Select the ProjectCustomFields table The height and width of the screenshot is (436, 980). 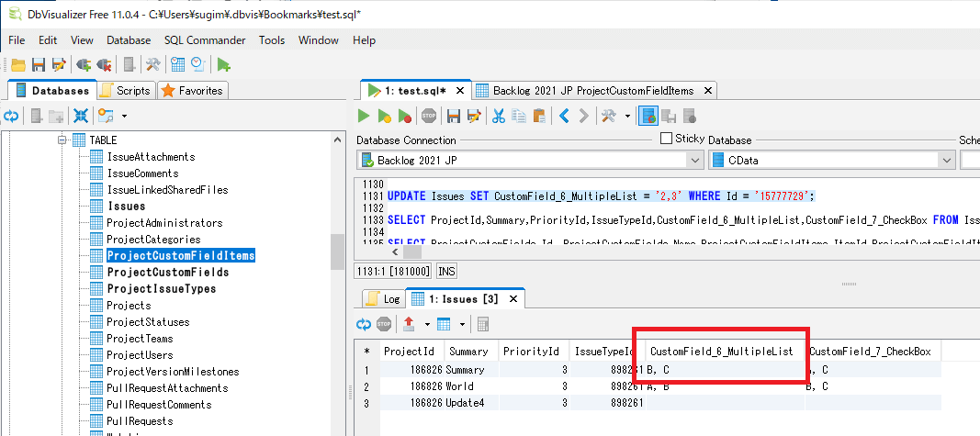167,273
